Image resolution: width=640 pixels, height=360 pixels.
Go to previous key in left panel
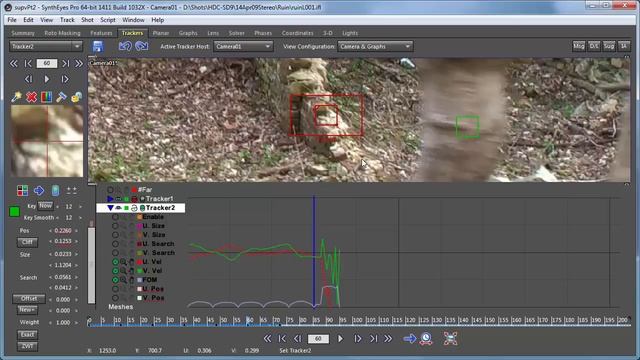click(28, 63)
